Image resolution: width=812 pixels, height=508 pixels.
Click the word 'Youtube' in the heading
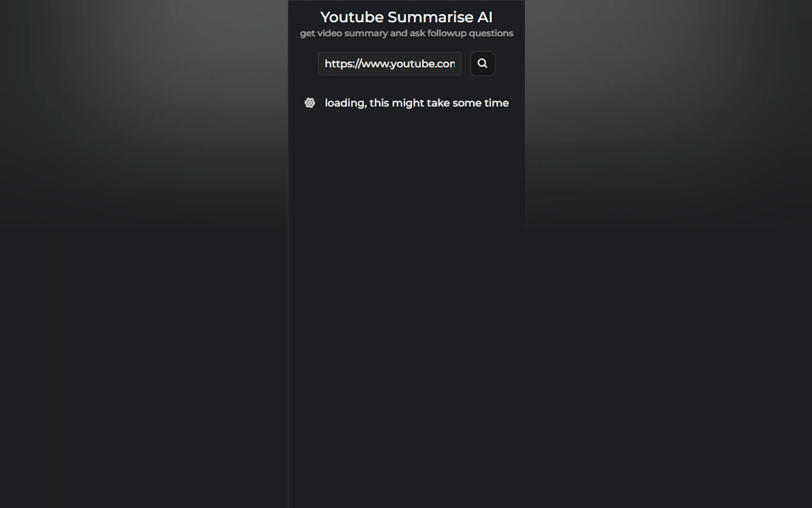coord(352,17)
